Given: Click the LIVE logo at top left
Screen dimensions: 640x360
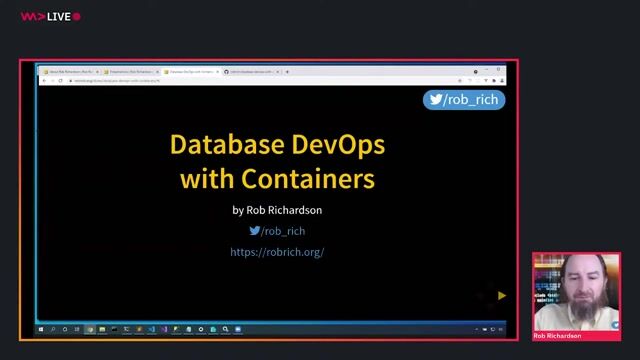Looking at the screenshot, I should pos(51,17).
